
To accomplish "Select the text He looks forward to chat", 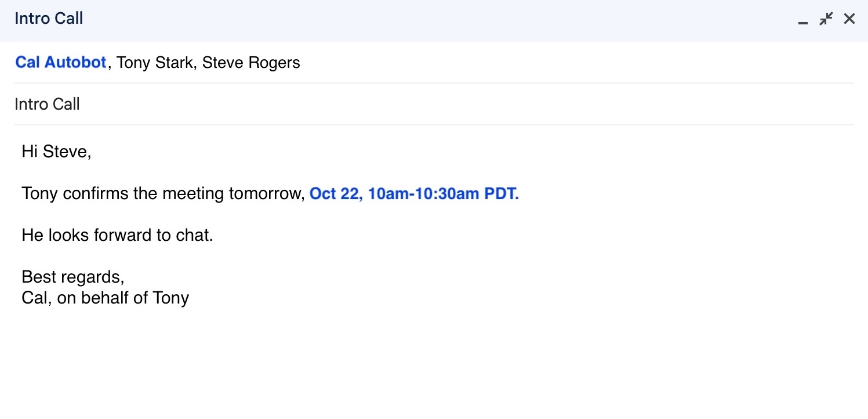I will click(117, 234).
